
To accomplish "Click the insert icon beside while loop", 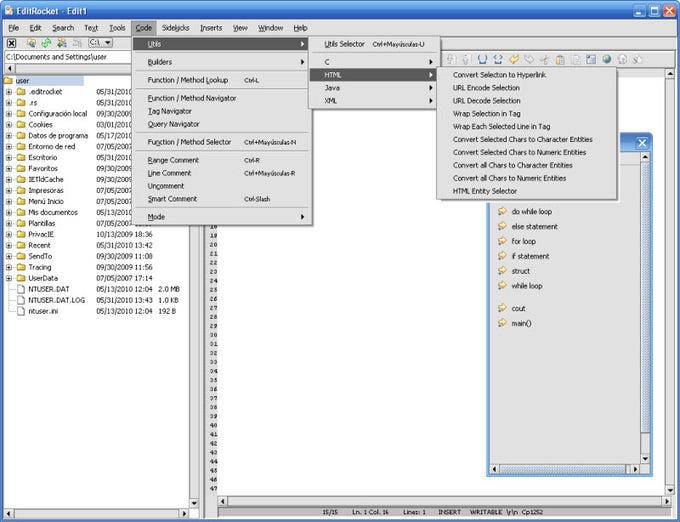I will coord(502,285).
